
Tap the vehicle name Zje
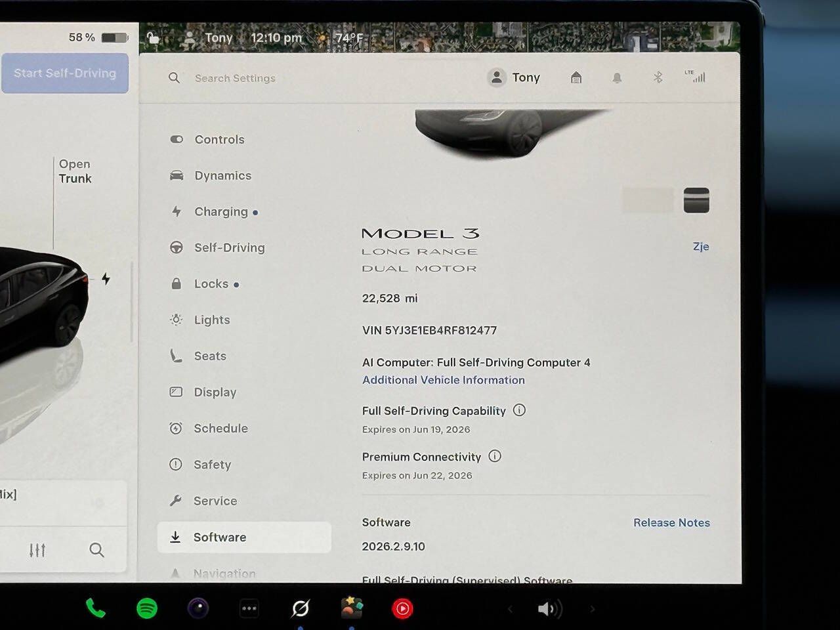pos(701,247)
